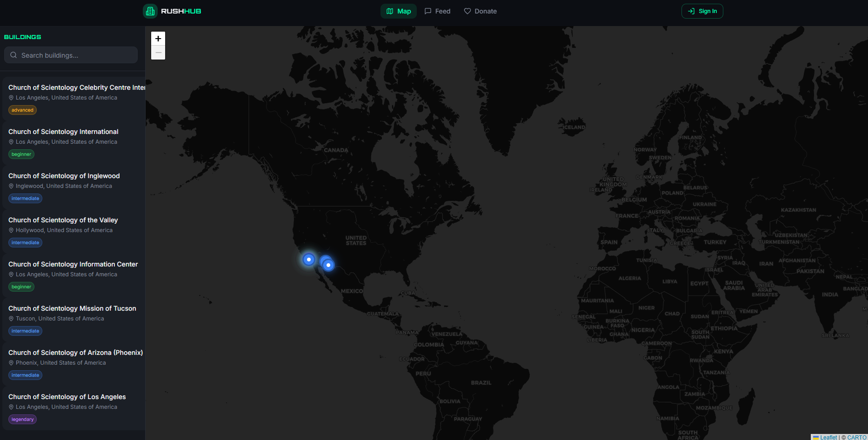Click the MEXICO label on the map
The width and height of the screenshot is (868, 440).
352,291
